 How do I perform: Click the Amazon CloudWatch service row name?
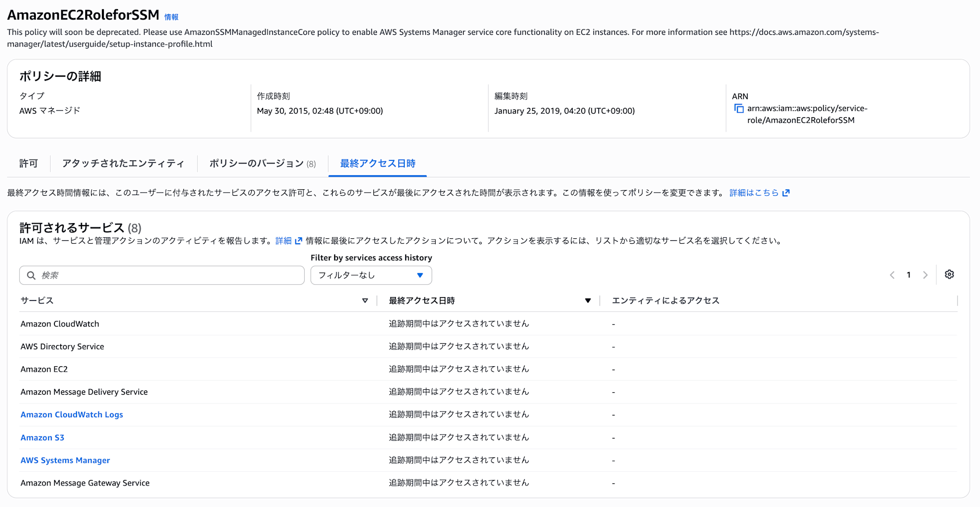click(x=60, y=324)
